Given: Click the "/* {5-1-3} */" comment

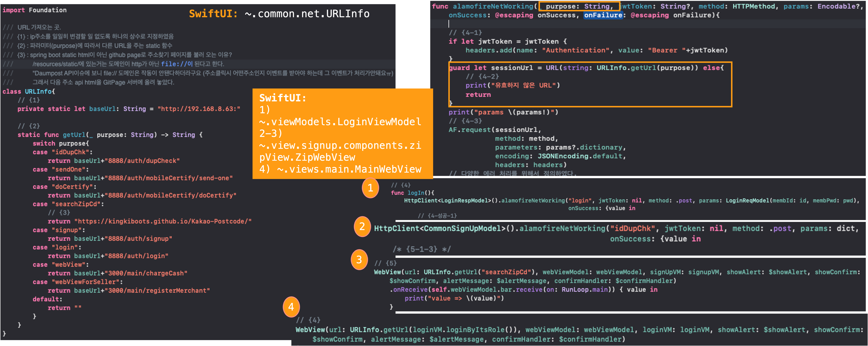Looking at the screenshot, I should point(422,249).
